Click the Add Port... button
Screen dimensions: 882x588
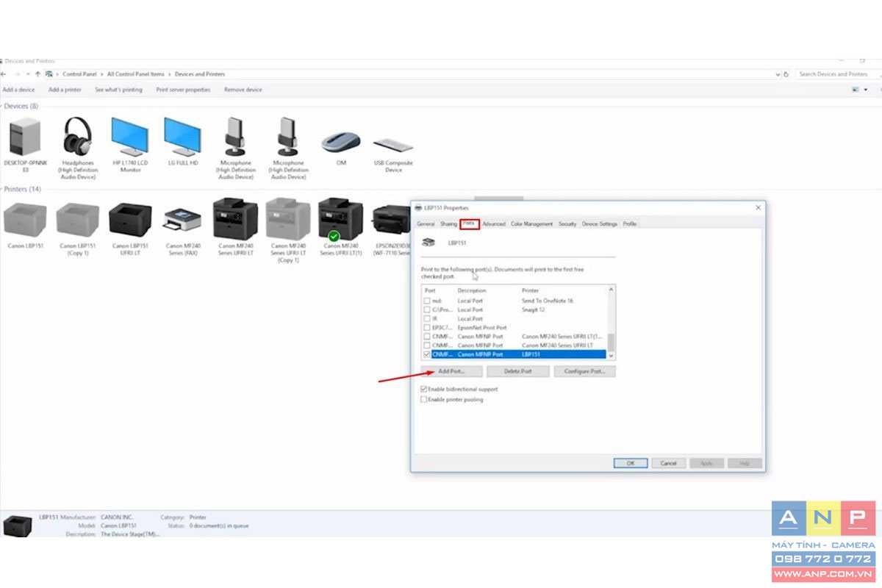tap(451, 371)
